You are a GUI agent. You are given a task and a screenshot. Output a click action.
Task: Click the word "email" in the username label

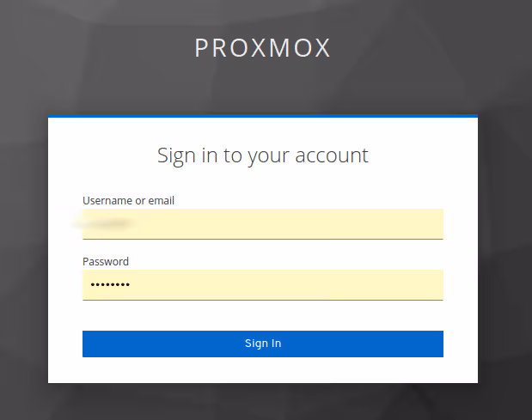pos(161,200)
